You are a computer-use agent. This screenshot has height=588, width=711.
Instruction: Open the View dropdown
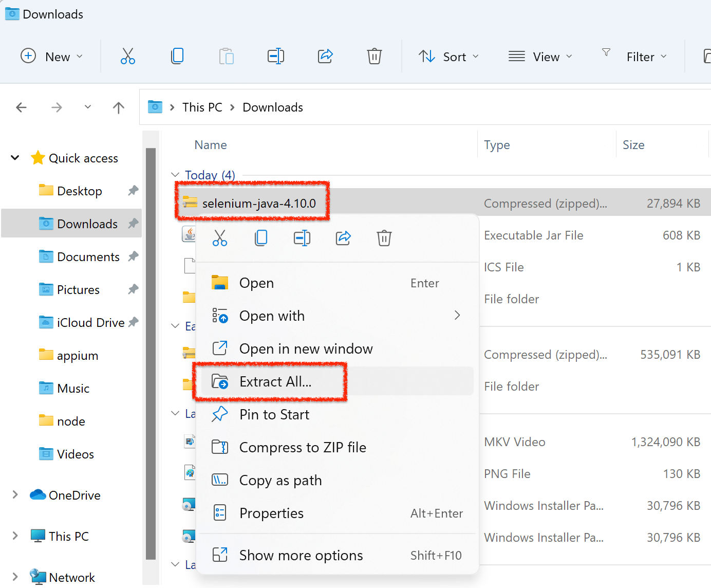(540, 57)
